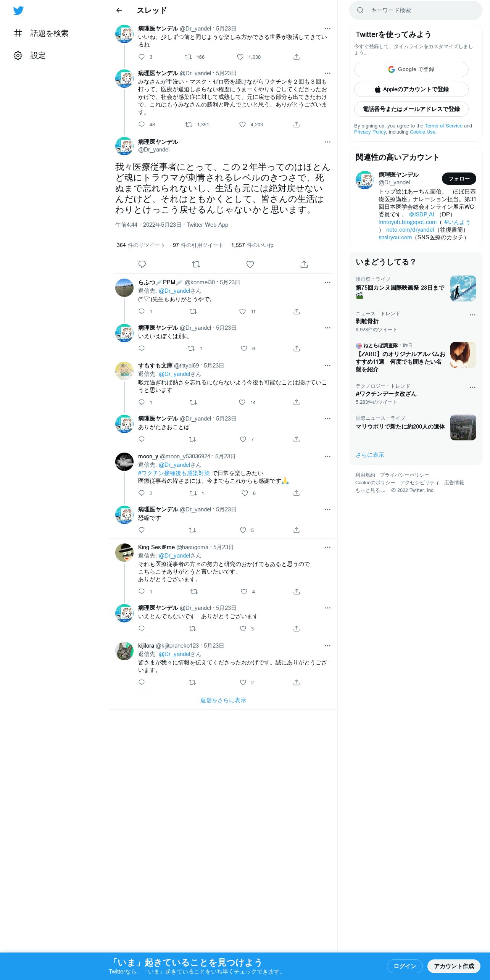Reply to the main tweet via the speech bubble

(142, 264)
